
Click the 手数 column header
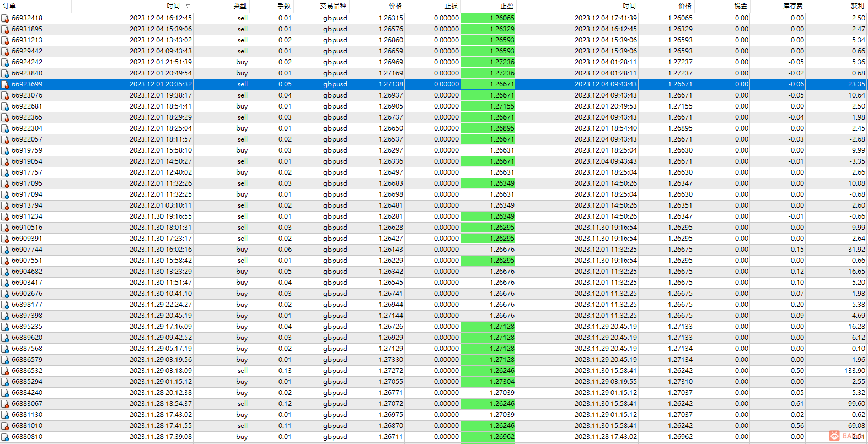[284, 6]
